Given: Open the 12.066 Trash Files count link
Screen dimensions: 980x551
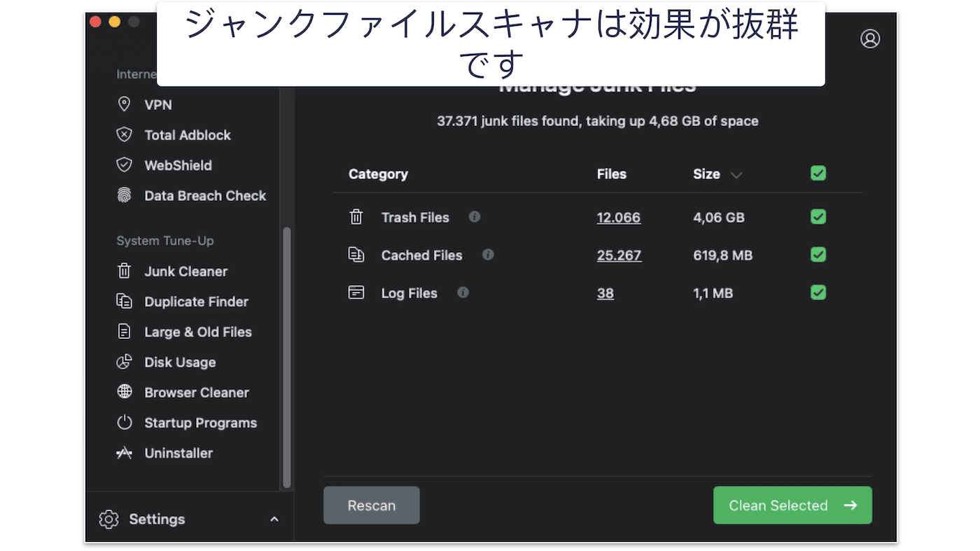Looking at the screenshot, I should coord(619,217).
